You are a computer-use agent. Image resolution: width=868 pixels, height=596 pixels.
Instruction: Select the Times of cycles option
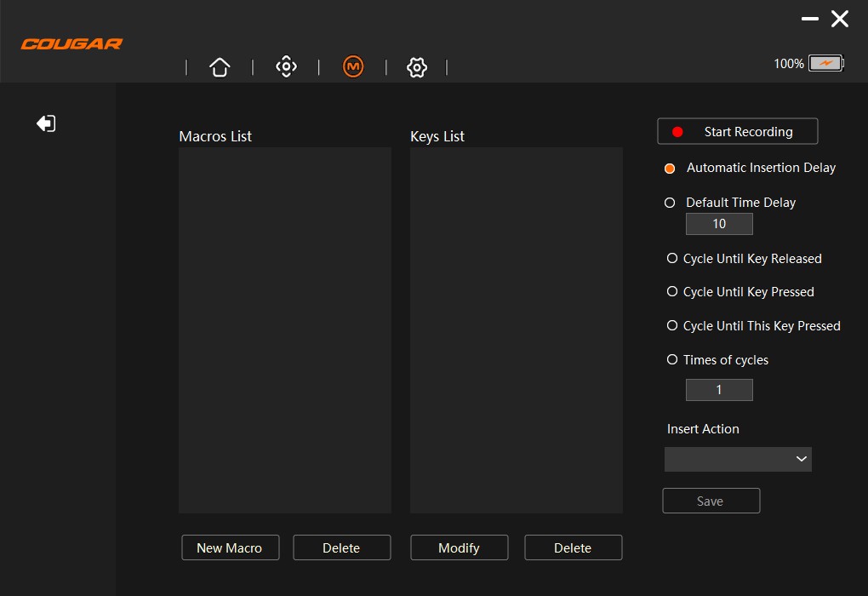click(x=672, y=359)
